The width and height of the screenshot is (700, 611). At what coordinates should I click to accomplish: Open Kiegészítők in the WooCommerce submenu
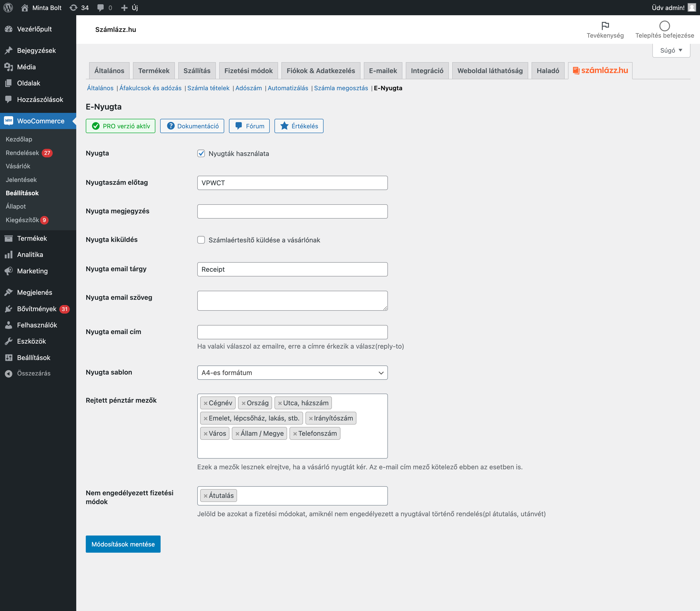pyautogui.click(x=22, y=220)
